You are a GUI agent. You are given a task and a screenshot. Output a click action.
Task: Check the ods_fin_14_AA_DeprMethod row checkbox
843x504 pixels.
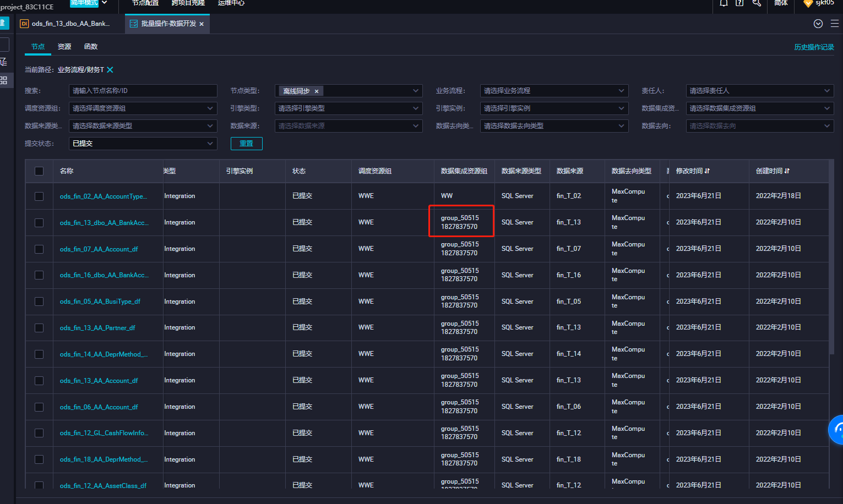pos(39,354)
